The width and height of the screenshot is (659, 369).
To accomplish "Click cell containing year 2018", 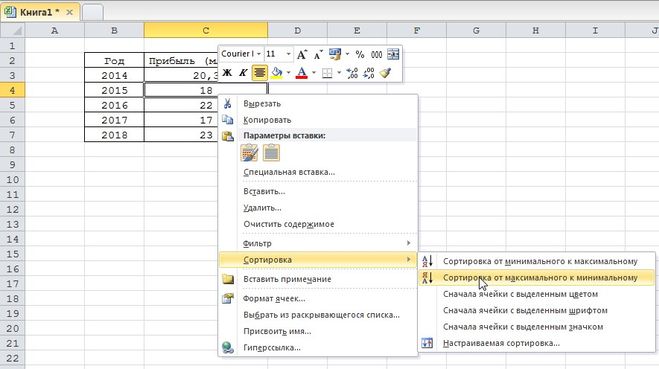I will coord(114,135).
